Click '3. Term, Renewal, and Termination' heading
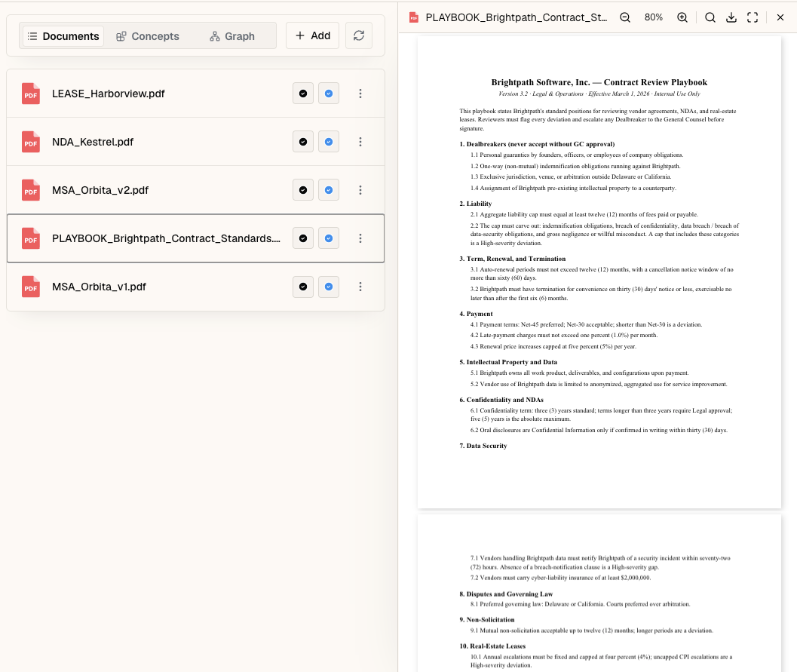The width and height of the screenshot is (797, 672). (x=513, y=259)
